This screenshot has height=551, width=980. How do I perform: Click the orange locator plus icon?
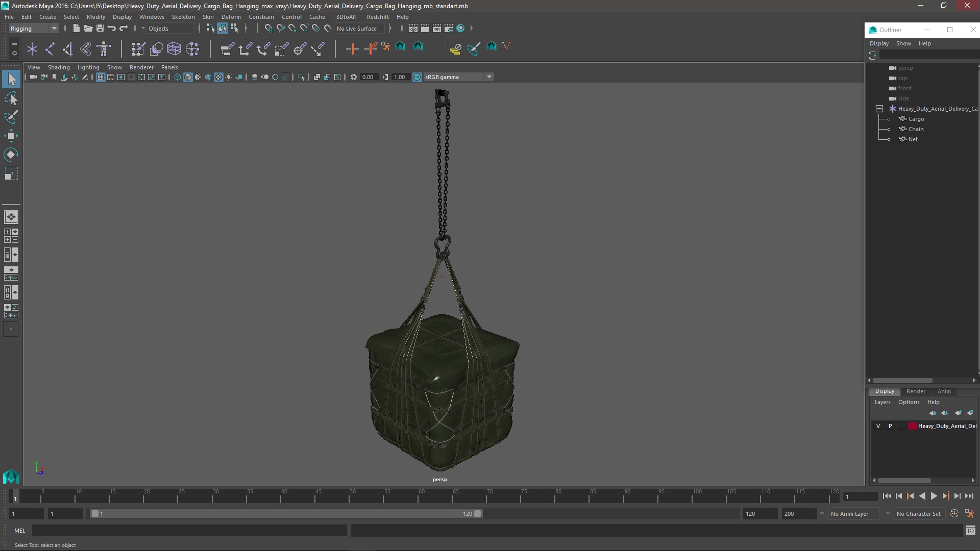coord(352,49)
